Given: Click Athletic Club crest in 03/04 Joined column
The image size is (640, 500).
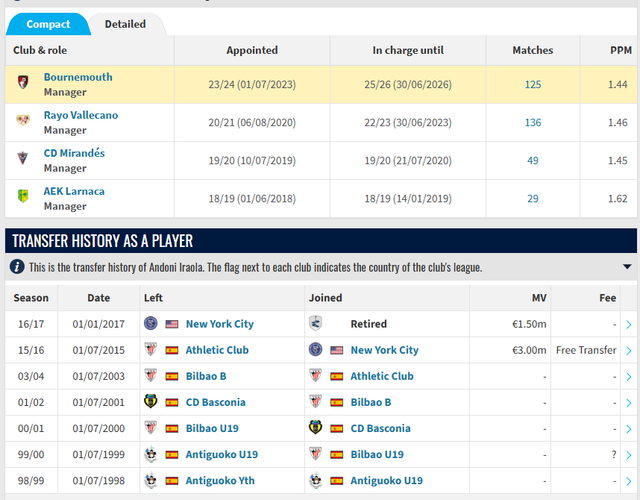Looking at the screenshot, I should pos(316,376).
